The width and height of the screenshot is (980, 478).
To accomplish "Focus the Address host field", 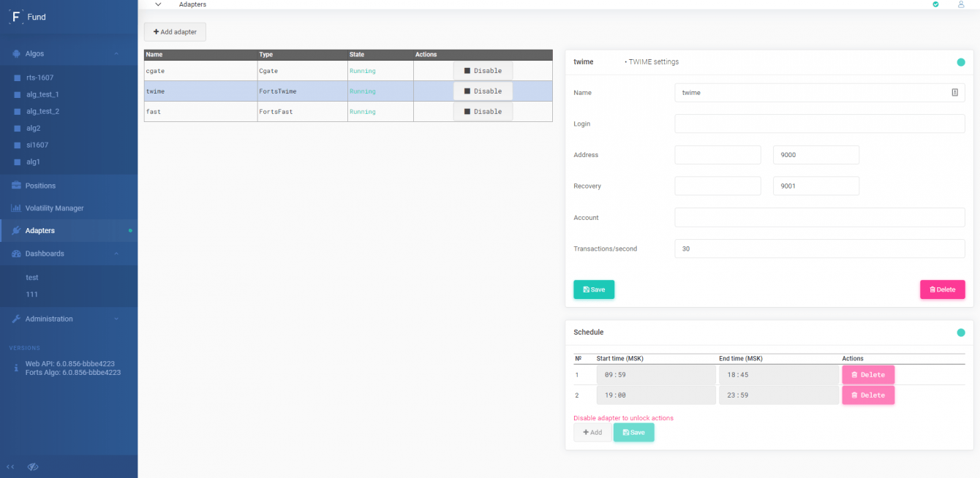I will [717, 155].
